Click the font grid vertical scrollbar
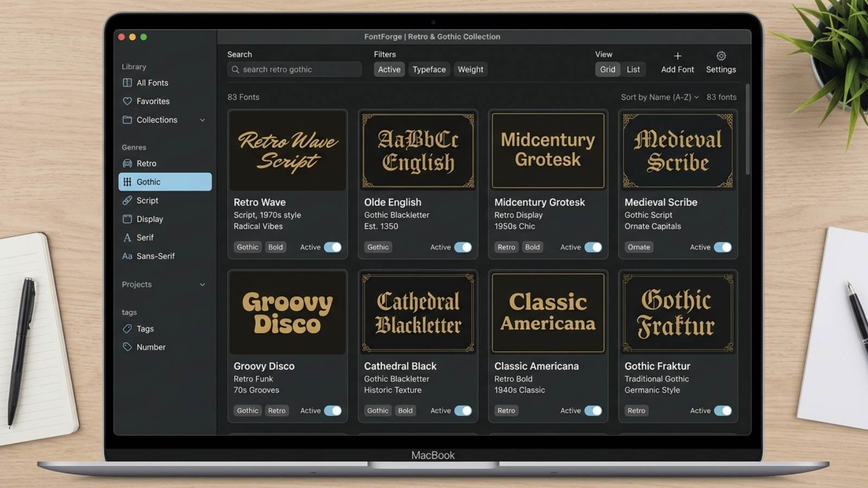The image size is (868, 488). tap(748, 129)
